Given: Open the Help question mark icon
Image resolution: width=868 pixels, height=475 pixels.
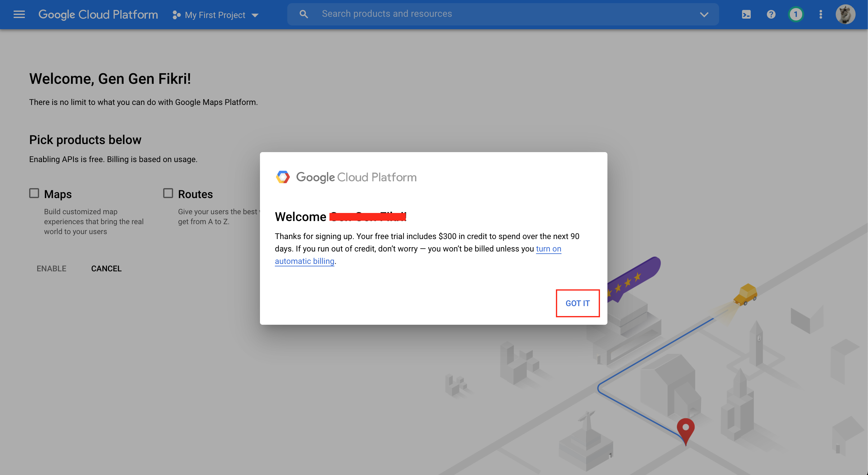Looking at the screenshot, I should click(x=771, y=15).
